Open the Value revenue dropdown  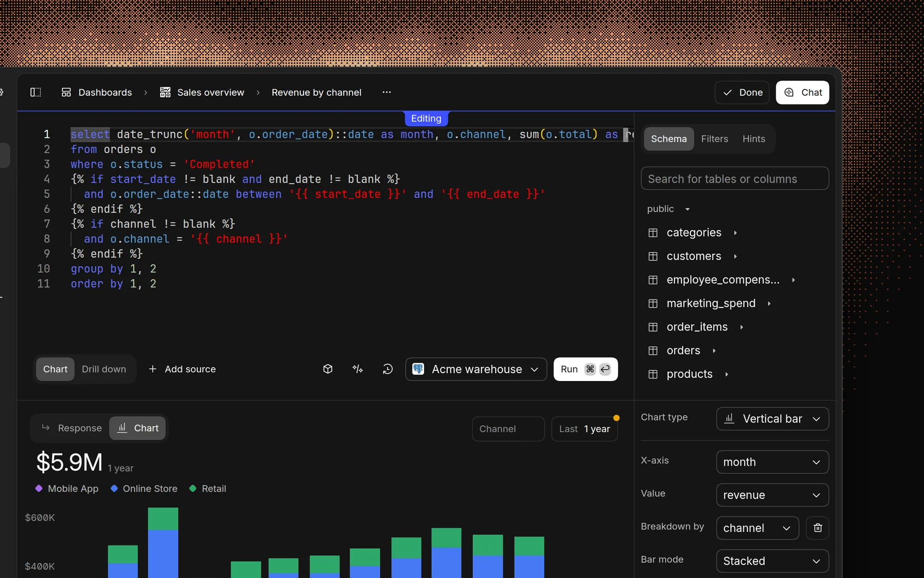pos(772,495)
